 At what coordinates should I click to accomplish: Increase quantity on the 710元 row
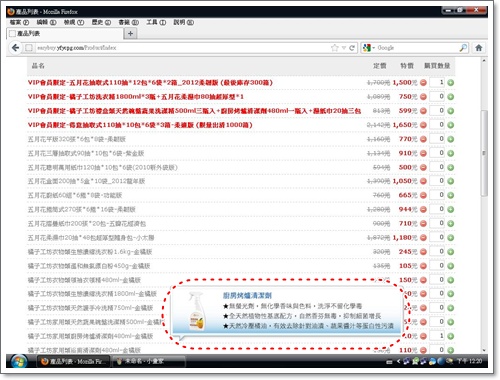[x=451, y=223]
